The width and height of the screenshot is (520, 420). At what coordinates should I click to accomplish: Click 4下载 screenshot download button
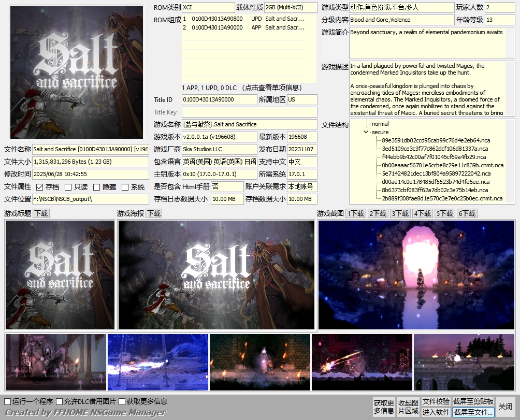423,213
